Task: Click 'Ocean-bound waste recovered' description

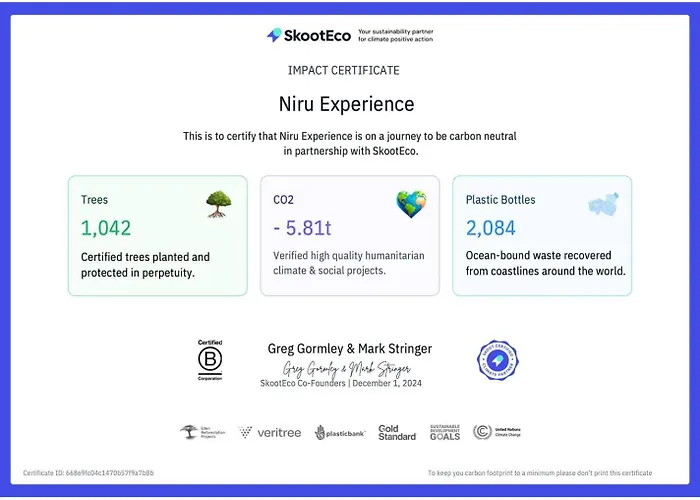Action: [x=546, y=263]
